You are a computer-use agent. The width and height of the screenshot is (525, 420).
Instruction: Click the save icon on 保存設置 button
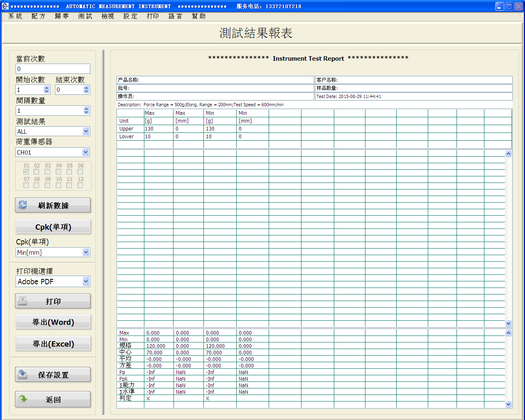pos(23,374)
